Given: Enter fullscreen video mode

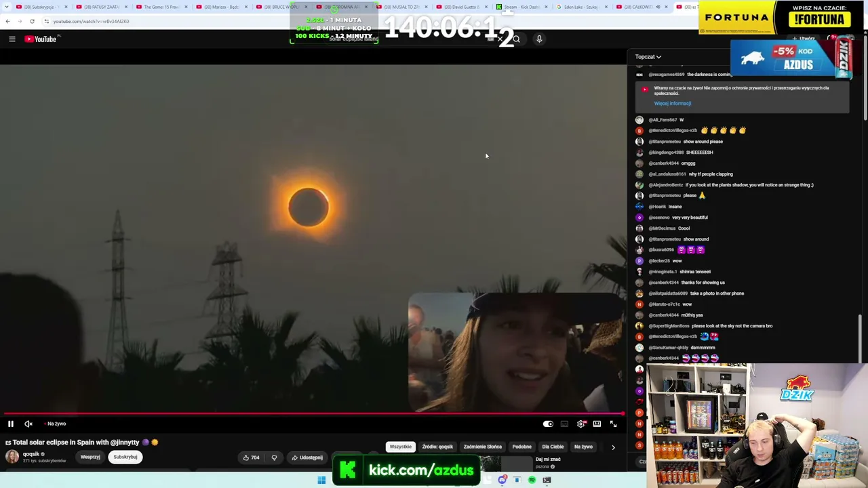Looking at the screenshot, I should [x=613, y=424].
